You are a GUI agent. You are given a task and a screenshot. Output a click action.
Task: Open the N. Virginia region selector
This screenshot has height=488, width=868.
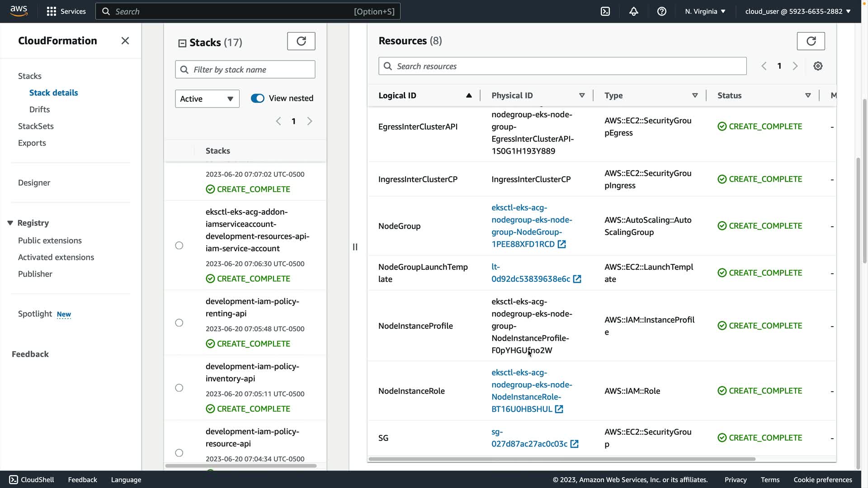click(705, 11)
